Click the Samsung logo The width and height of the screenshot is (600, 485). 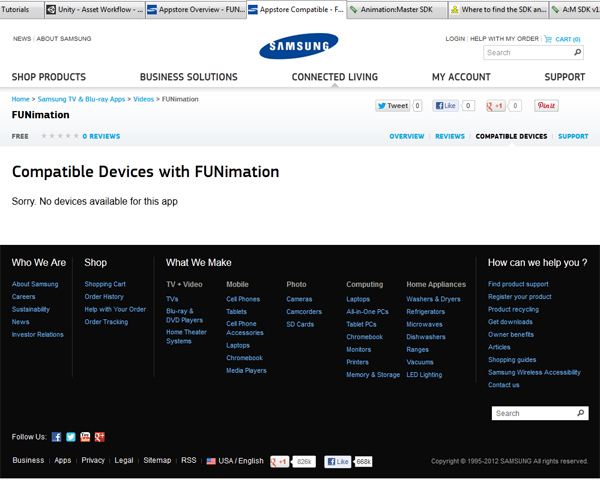click(x=299, y=47)
